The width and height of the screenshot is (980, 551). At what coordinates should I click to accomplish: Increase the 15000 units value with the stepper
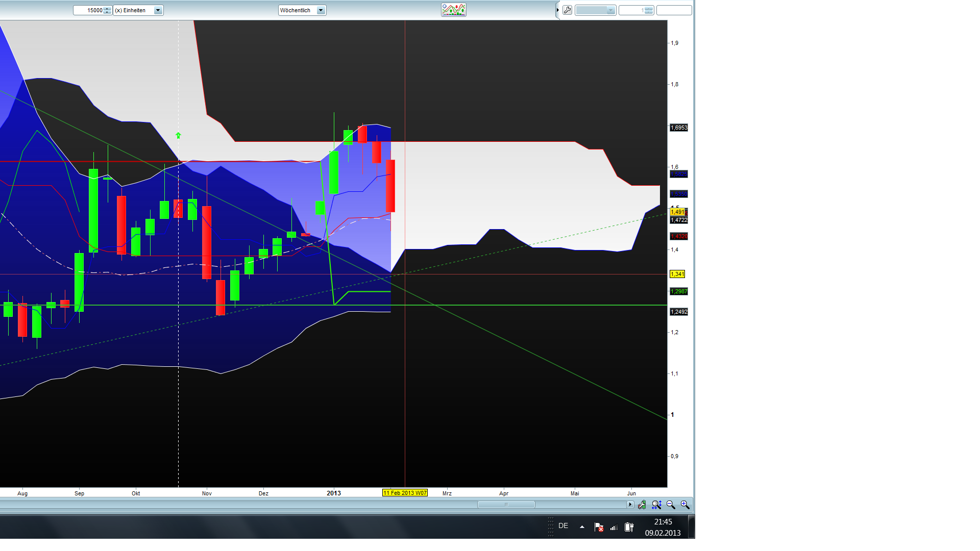pos(107,9)
